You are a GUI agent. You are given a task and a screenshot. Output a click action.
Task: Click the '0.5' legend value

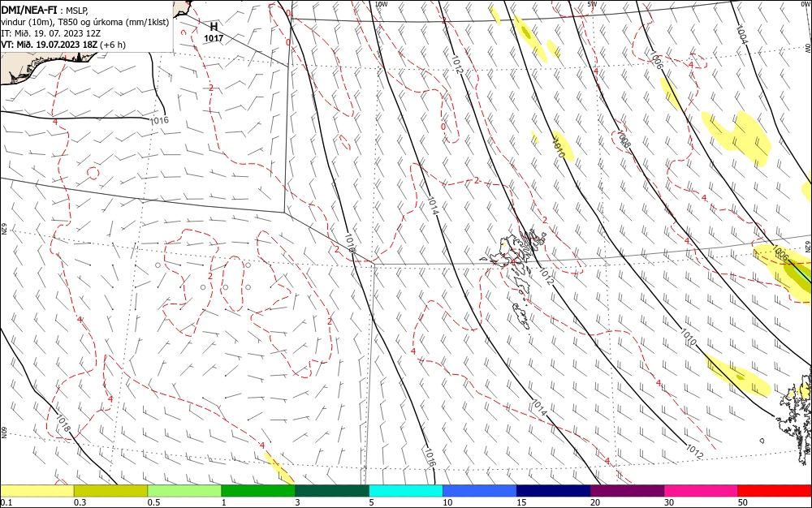[153, 502]
